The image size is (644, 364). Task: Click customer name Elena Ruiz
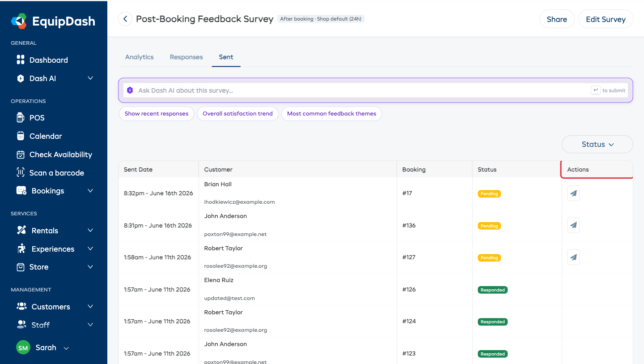click(x=219, y=280)
